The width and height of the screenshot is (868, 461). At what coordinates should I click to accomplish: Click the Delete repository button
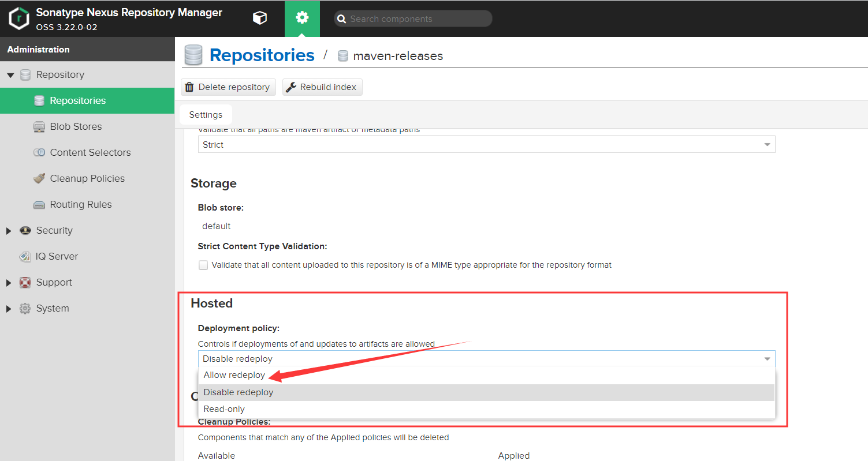tap(228, 87)
